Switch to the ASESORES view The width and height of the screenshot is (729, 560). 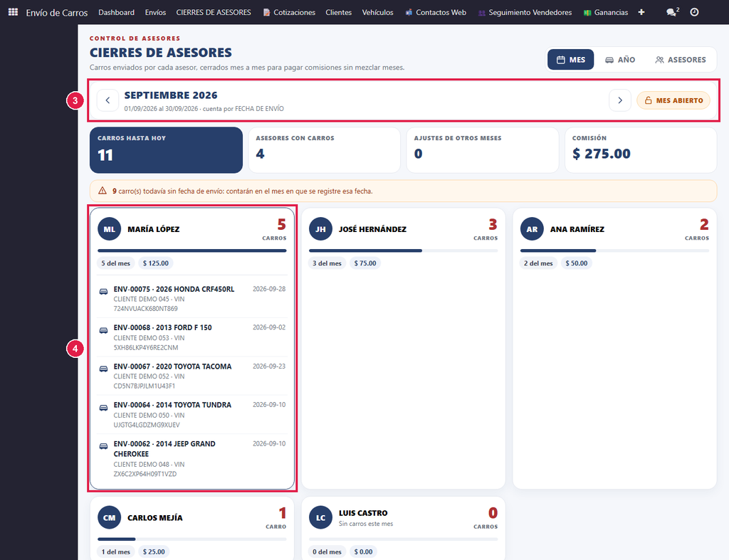coord(680,60)
